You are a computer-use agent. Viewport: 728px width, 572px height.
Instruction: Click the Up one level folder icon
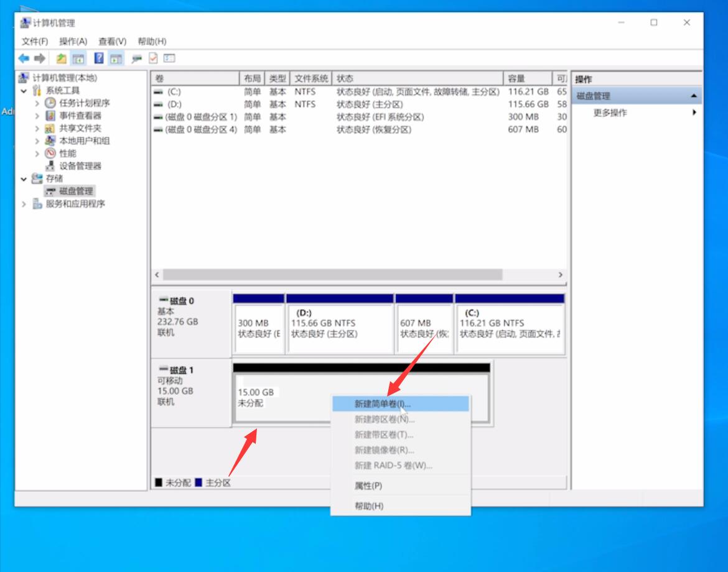pyautogui.click(x=61, y=58)
